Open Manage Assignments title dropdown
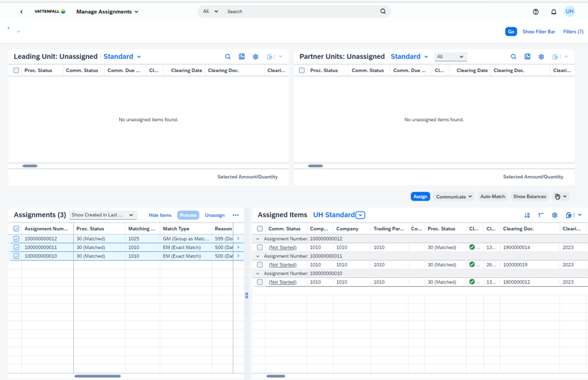The image size is (588, 380). pyautogui.click(x=107, y=12)
